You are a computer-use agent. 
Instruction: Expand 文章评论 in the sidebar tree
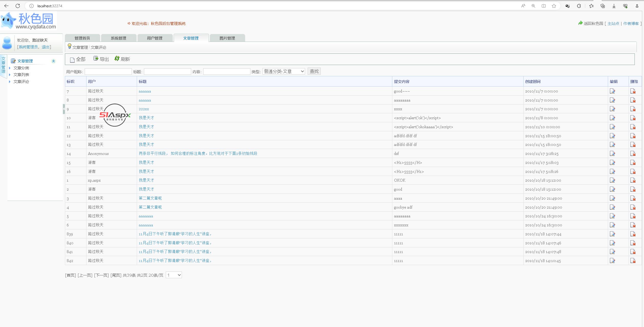tap(21, 82)
